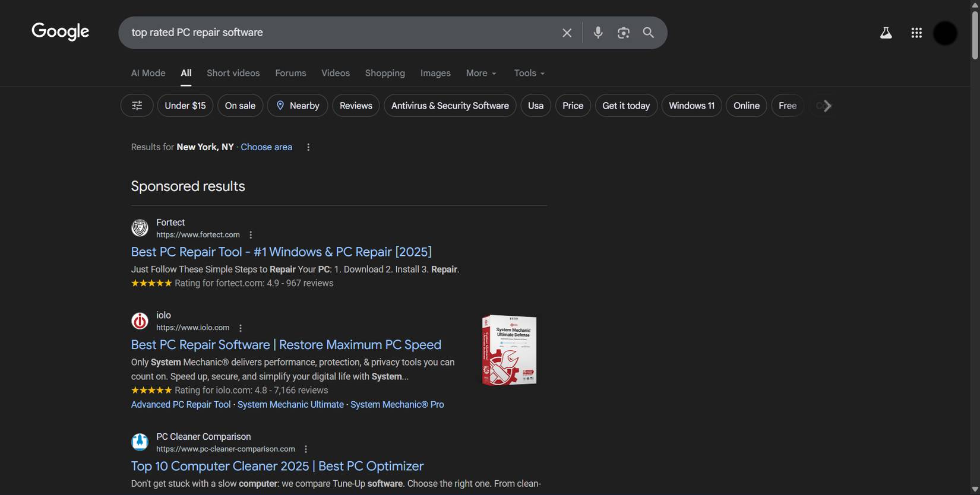This screenshot has width=980, height=495.
Task: Open System Mechanic Ultimate sitelink
Action: click(x=290, y=405)
